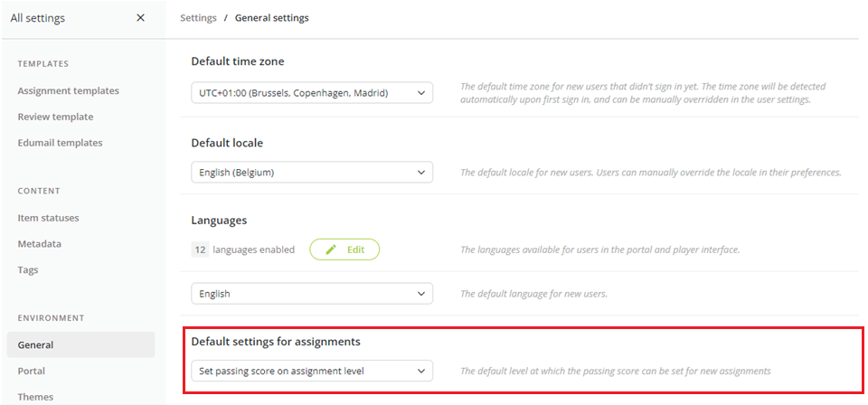This screenshot has height=405, width=868.
Task: Open the default language English dropdown
Action: [x=312, y=293]
